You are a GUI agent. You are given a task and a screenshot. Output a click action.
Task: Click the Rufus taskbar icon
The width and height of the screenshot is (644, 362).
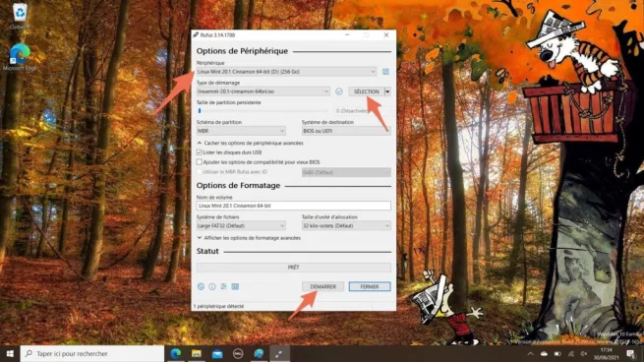(x=279, y=353)
